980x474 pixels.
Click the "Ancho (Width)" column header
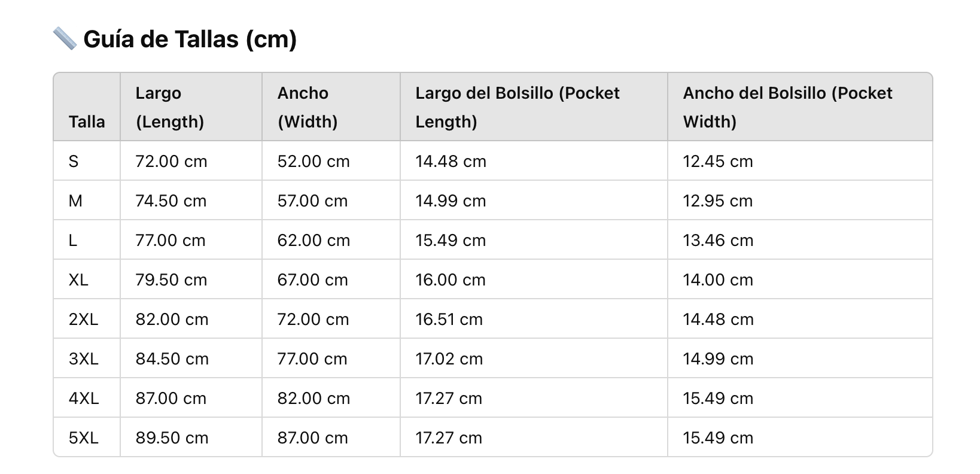pyautogui.click(x=308, y=107)
